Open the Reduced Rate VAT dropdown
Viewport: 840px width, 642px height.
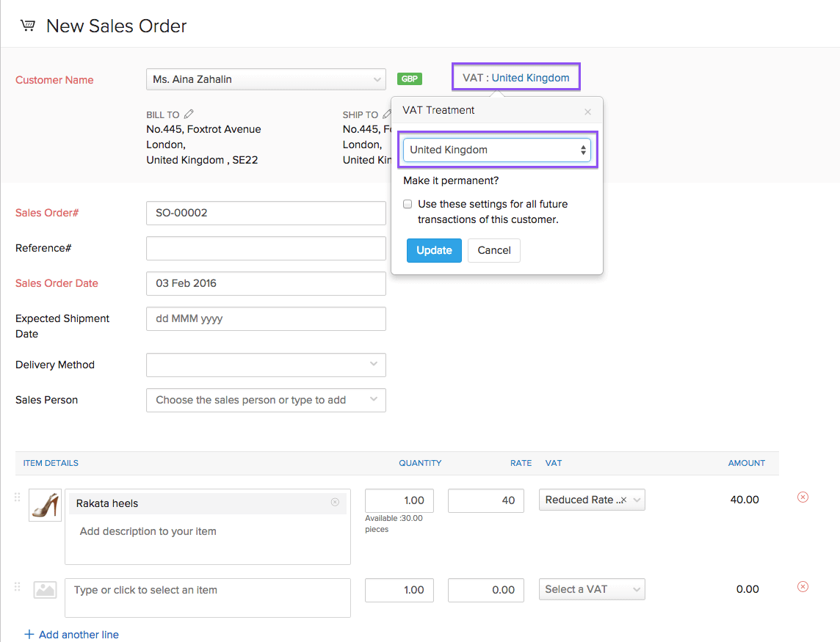pyautogui.click(x=592, y=500)
